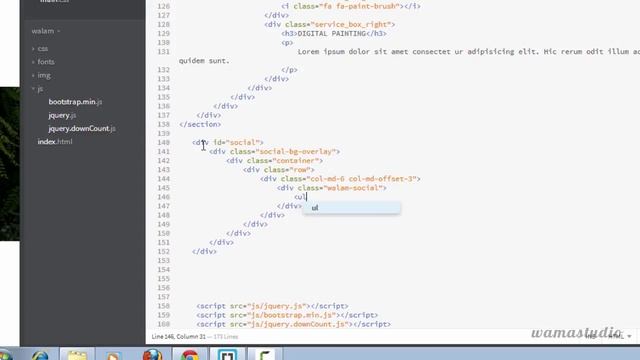
Task: Open Chrome from the taskbar
Action: (190, 354)
